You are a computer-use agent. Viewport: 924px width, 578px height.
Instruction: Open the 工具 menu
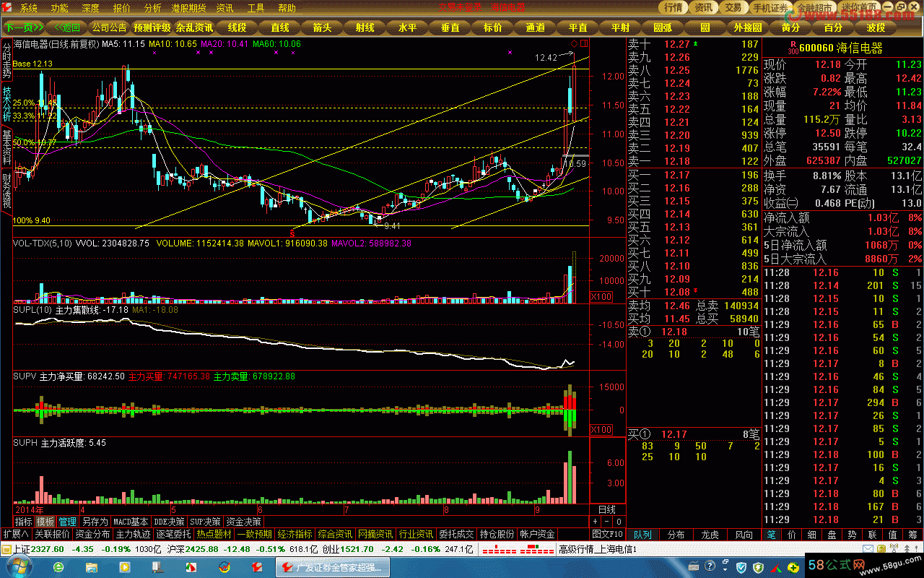tap(256, 8)
